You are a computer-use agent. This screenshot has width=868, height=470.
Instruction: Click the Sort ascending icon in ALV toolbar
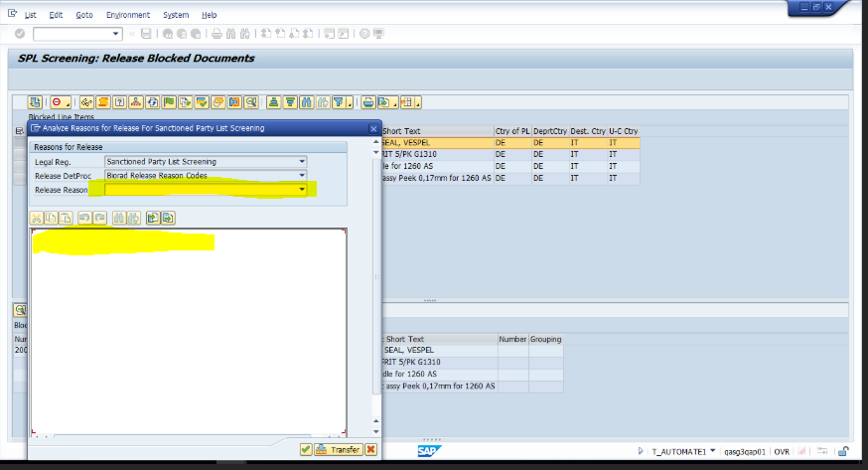[273, 102]
